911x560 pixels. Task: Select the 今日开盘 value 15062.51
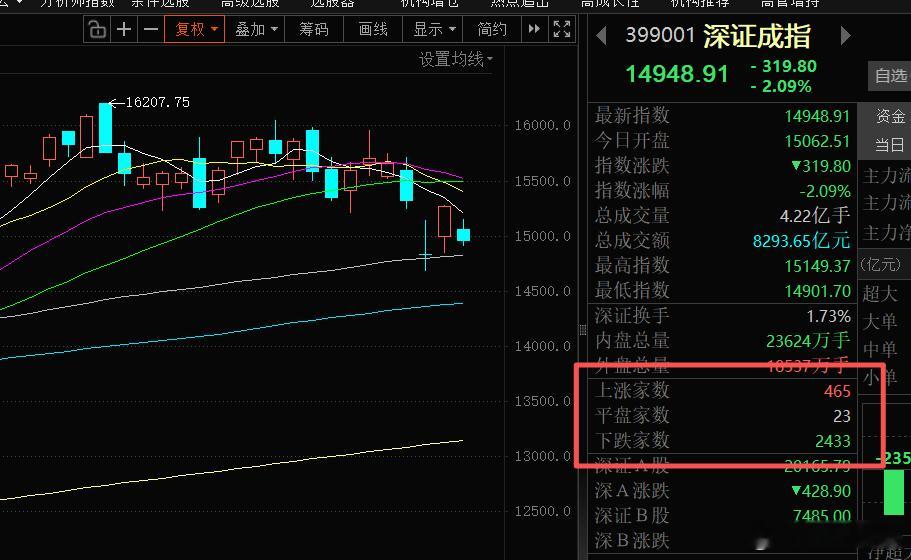817,141
